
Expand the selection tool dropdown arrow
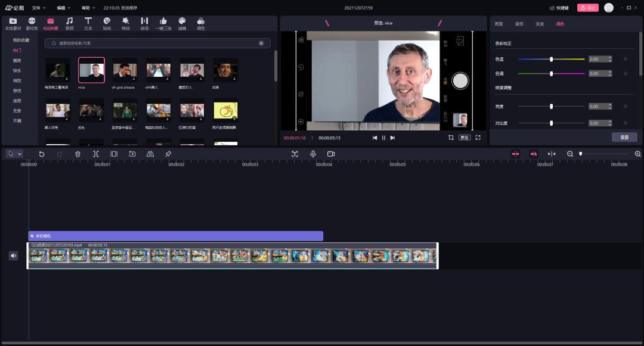(x=19, y=154)
